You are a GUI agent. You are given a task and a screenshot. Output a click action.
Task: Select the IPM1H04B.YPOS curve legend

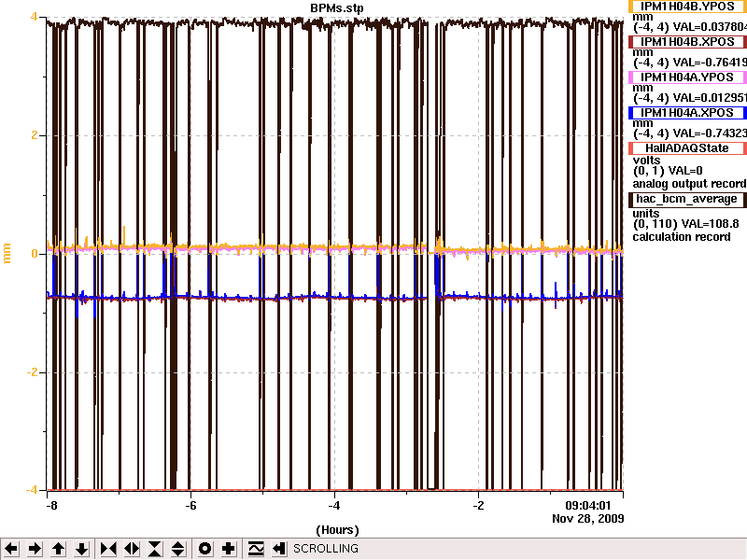click(687, 7)
